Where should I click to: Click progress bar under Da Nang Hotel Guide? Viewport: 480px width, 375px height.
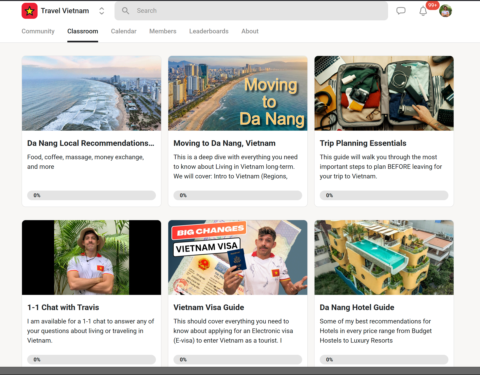pyautogui.click(x=384, y=360)
